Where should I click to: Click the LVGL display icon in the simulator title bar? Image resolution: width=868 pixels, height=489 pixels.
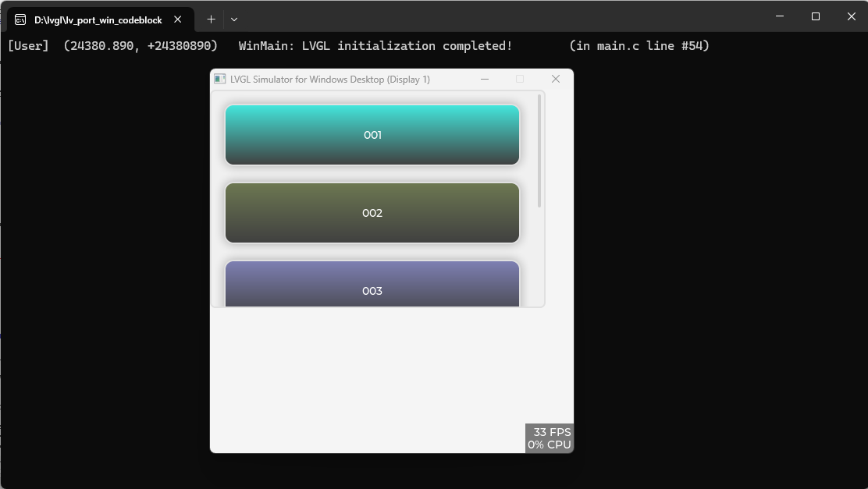tap(220, 79)
